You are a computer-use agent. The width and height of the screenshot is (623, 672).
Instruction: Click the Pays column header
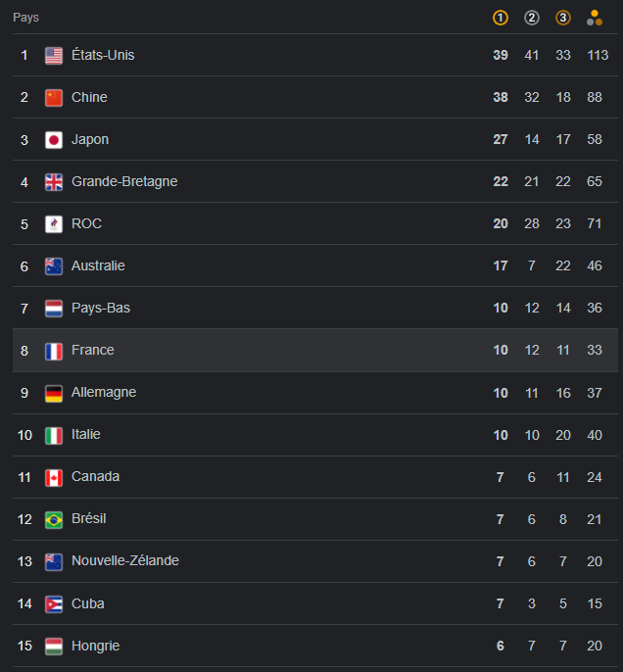pyautogui.click(x=25, y=18)
